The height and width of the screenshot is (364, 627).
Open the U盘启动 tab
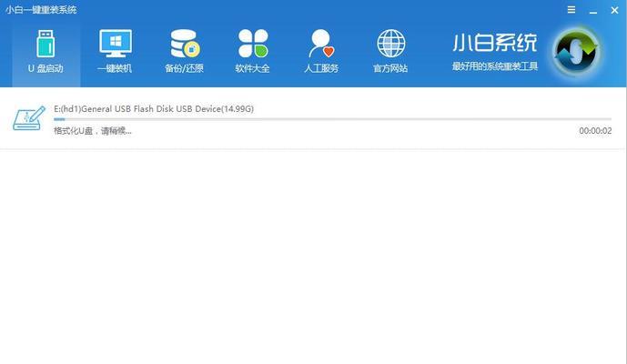coord(46,52)
